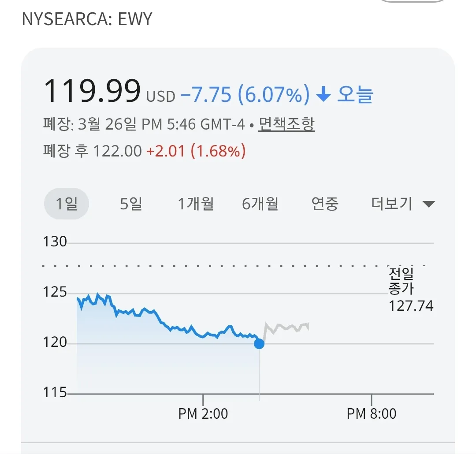The height and width of the screenshot is (454, 476).
Task: Click the blue −7.75 (6.07%) change
Action: coord(245,94)
